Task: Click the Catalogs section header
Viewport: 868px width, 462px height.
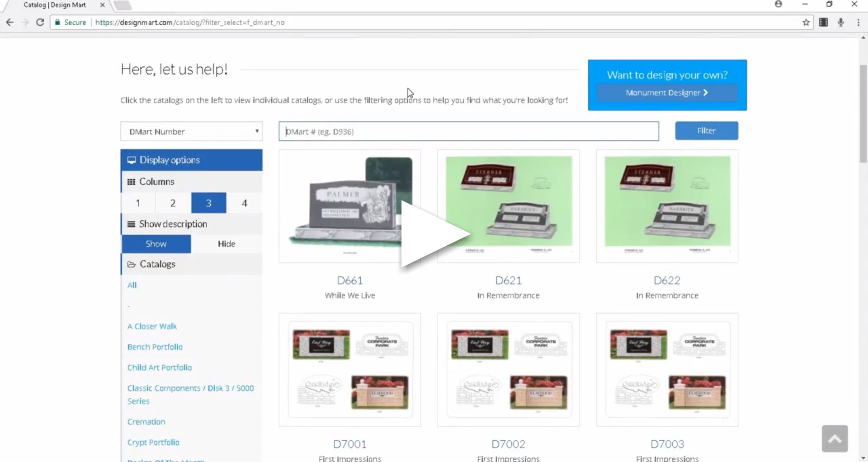Action: coord(191,264)
